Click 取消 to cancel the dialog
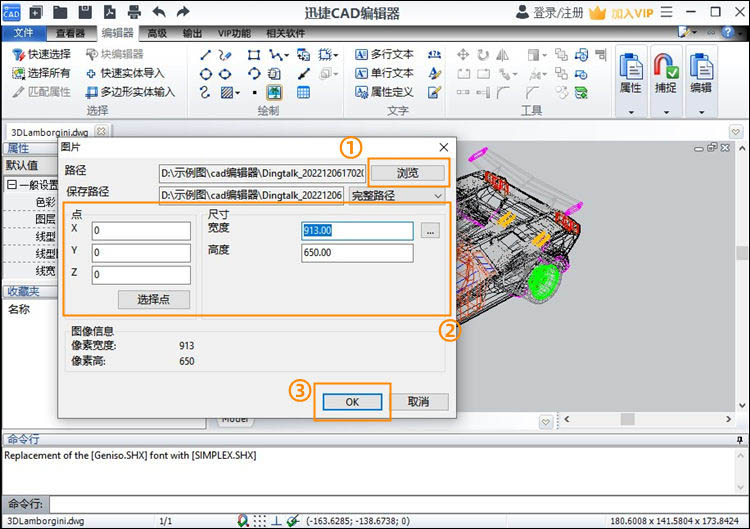The image size is (750, 529). (x=419, y=402)
